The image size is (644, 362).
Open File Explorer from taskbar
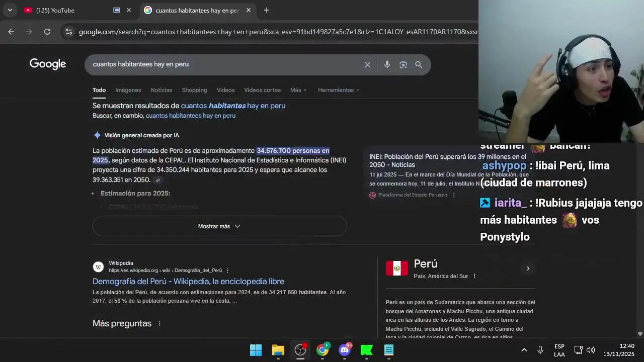[278, 350]
